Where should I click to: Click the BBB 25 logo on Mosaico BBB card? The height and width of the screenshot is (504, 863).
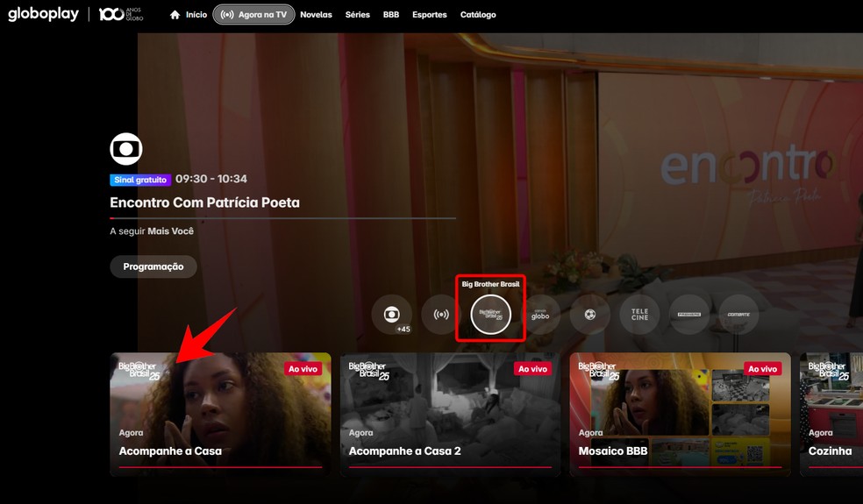(x=599, y=371)
